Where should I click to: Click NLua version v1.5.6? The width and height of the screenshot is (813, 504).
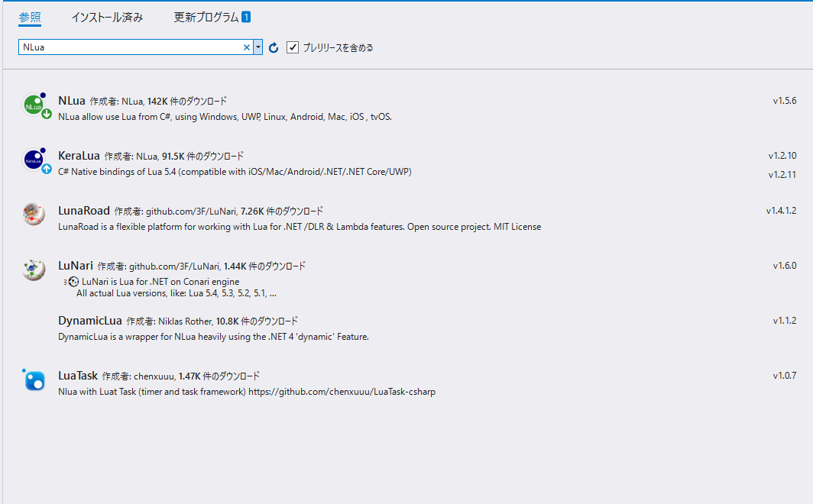(785, 101)
